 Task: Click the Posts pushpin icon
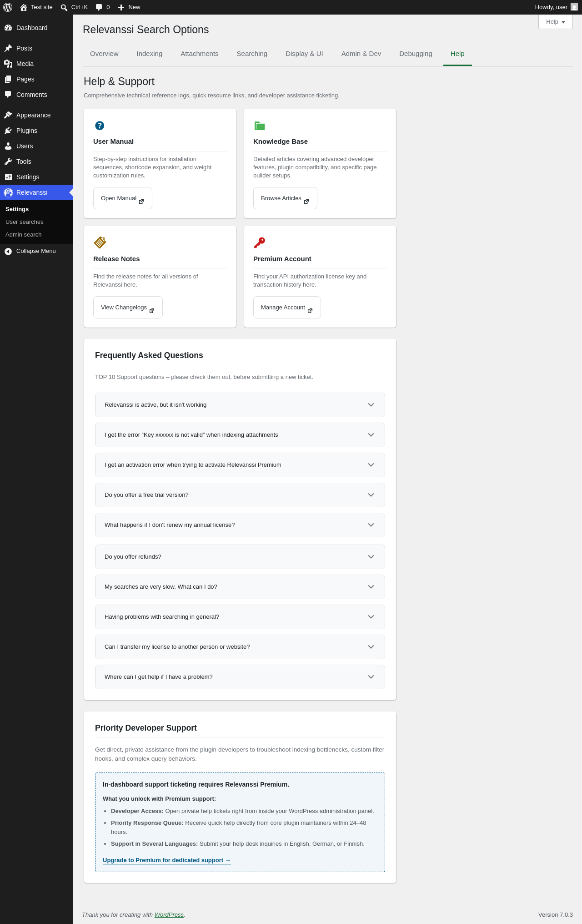pyautogui.click(x=8, y=48)
